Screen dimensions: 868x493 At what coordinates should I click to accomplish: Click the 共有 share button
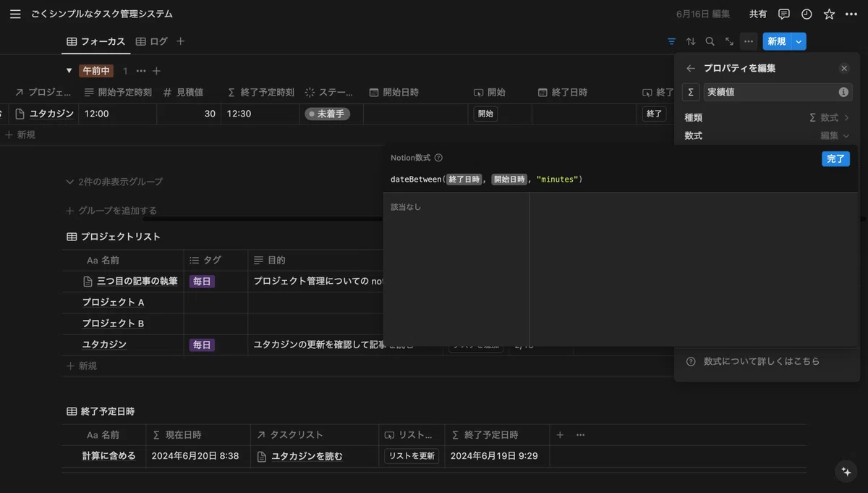[x=758, y=14]
